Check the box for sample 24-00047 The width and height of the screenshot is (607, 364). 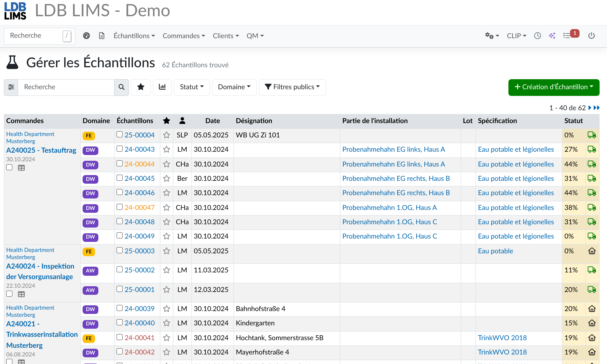click(x=120, y=207)
